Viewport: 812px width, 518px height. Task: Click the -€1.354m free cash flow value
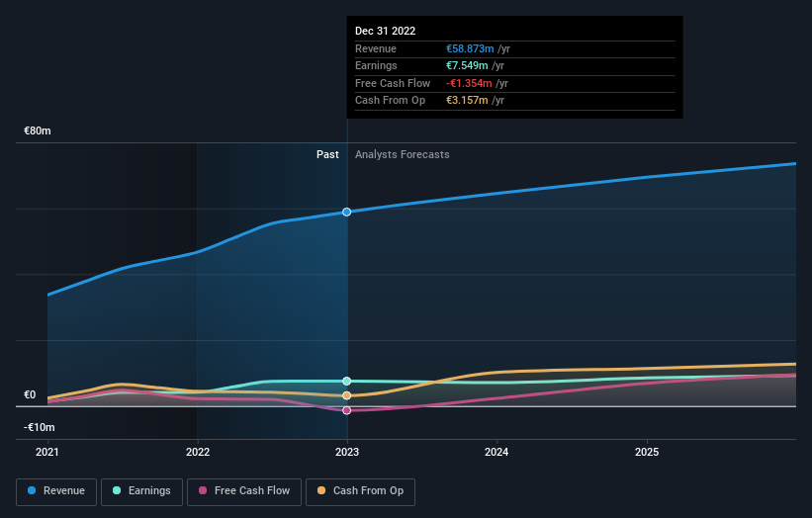pos(469,83)
